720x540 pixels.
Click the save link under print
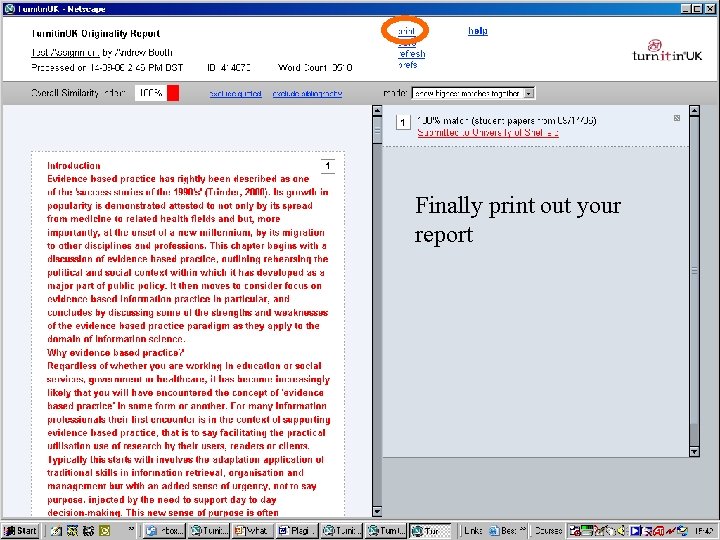tap(407, 43)
